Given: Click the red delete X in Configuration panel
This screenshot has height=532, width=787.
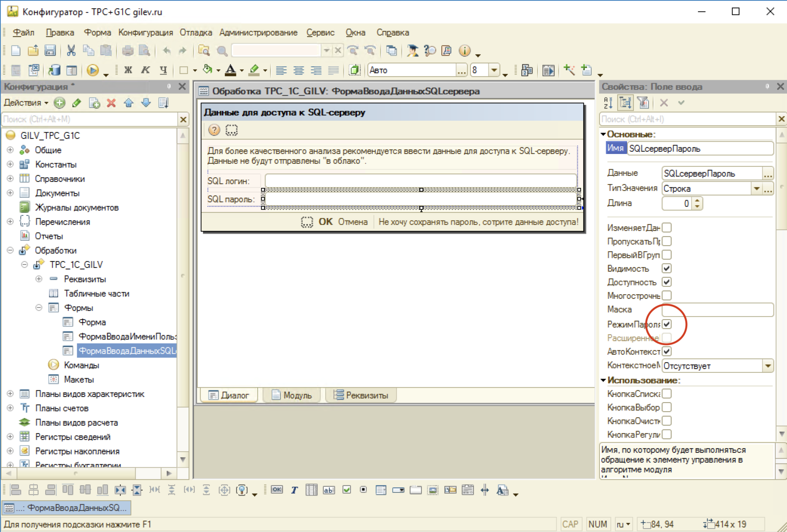Looking at the screenshot, I should tap(111, 103).
